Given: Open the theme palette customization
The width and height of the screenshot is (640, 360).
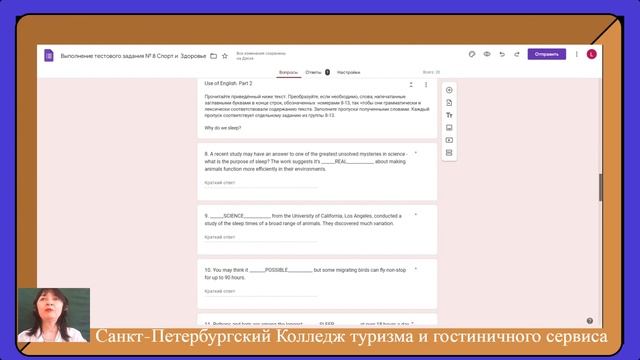Looking at the screenshot, I should click(472, 54).
